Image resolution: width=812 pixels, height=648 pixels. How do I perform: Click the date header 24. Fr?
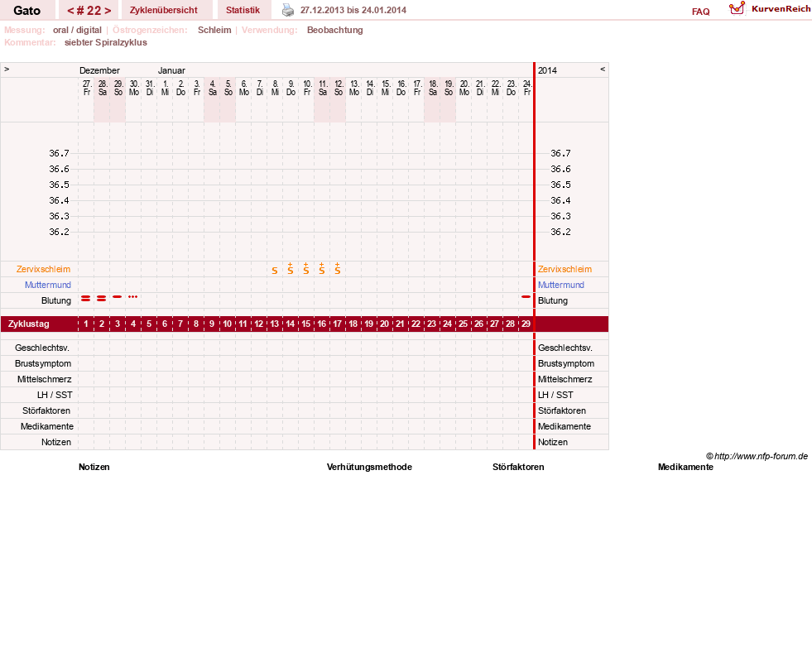[527, 88]
